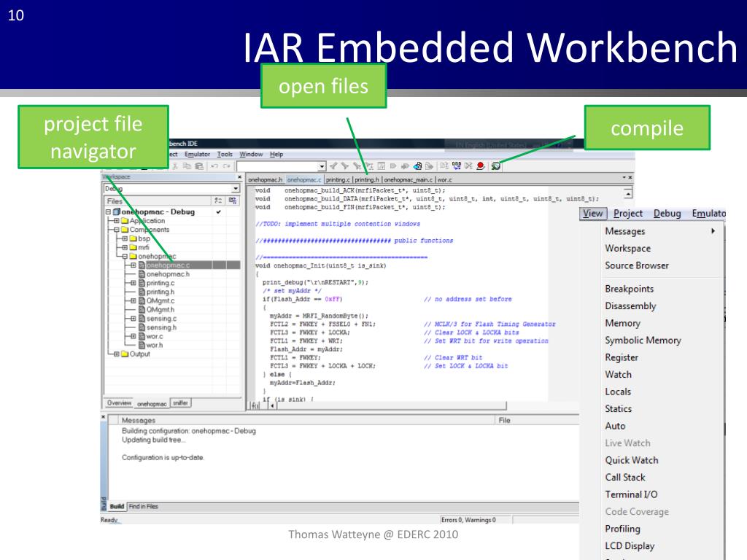Switch to the onehopmac.h editor tab
The image size is (747, 560).
pos(266,180)
